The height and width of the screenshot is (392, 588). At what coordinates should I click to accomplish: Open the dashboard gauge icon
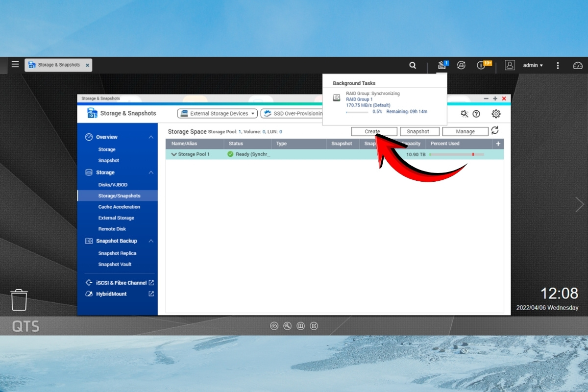coord(578,65)
